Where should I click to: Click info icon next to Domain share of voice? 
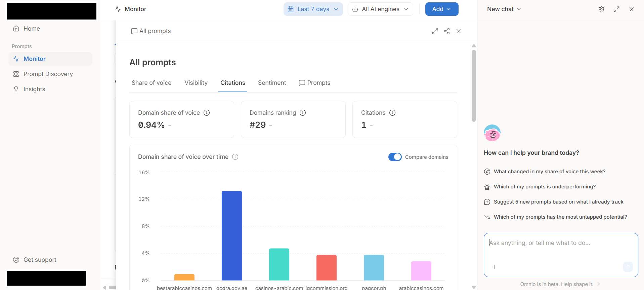coord(207,113)
